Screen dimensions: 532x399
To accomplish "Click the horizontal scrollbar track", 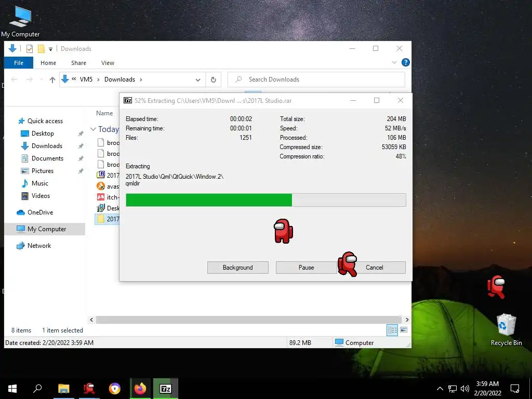I will click(x=249, y=320).
